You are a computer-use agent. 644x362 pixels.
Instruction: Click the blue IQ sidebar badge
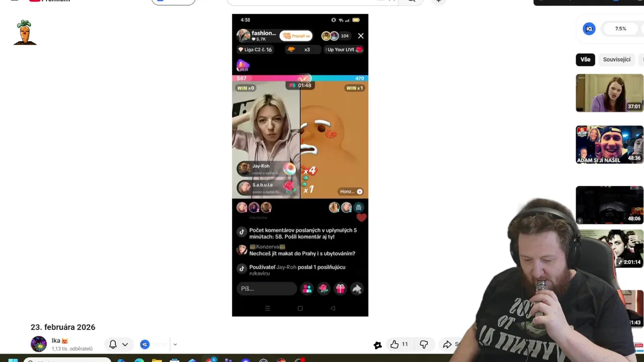point(589,29)
